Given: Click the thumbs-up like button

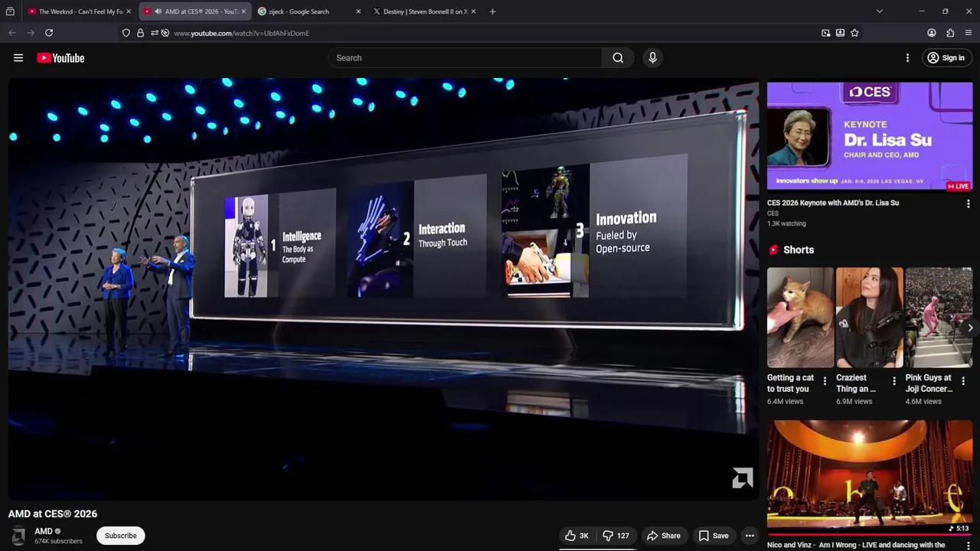Looking at the screenshot, I should pyautogui.click(x=577, y=536).
